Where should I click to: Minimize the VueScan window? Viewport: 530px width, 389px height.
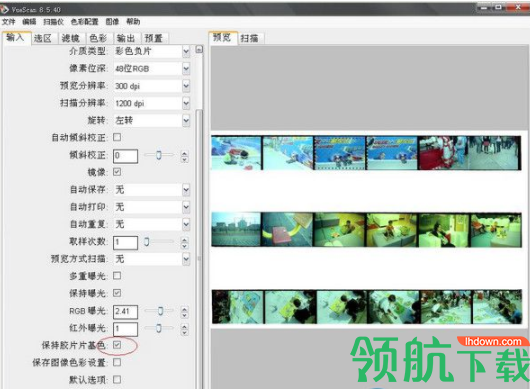tap(484, 7)
